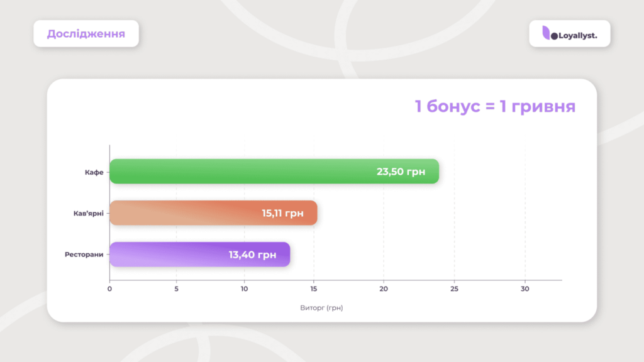Click the Дослідження badge
This screenshot has height=362, width=644.
point(86,33)
